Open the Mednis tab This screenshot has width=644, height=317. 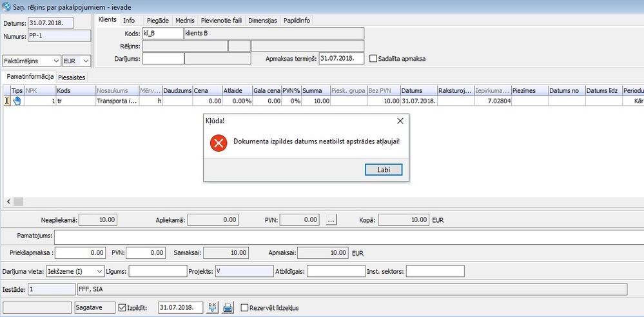[185, 20]
